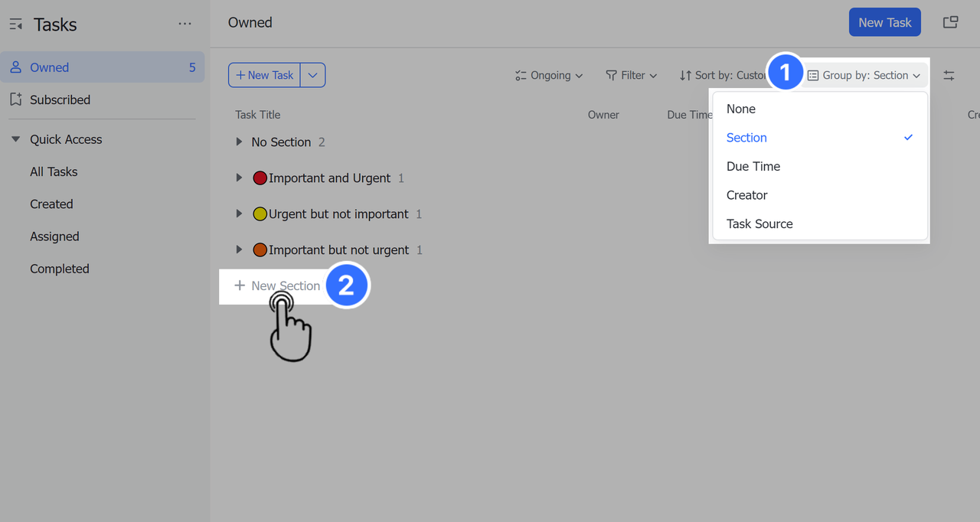980x522 pixels.
Task: Choose Due Time in group-by menu
Action: click(x=753, y=166)
